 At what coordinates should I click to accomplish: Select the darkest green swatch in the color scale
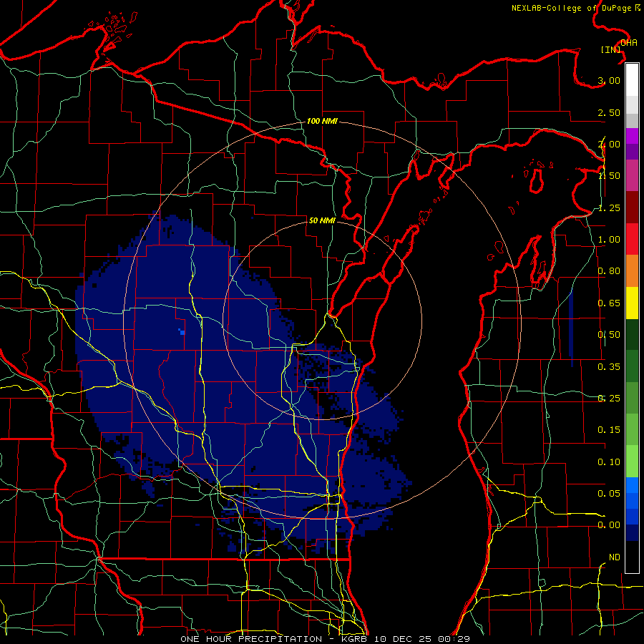632,334
